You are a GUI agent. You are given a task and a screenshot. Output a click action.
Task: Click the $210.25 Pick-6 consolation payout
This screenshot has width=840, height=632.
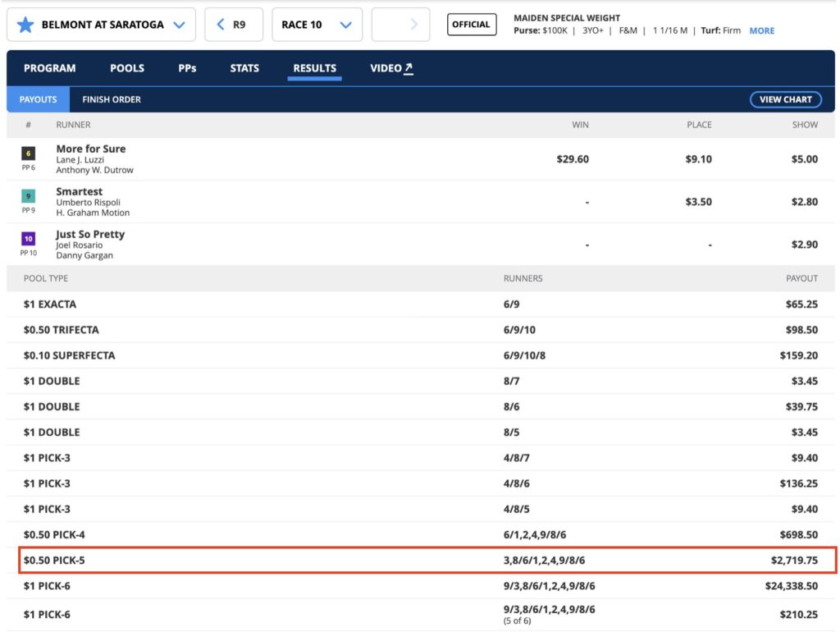(x=799, y=614)
